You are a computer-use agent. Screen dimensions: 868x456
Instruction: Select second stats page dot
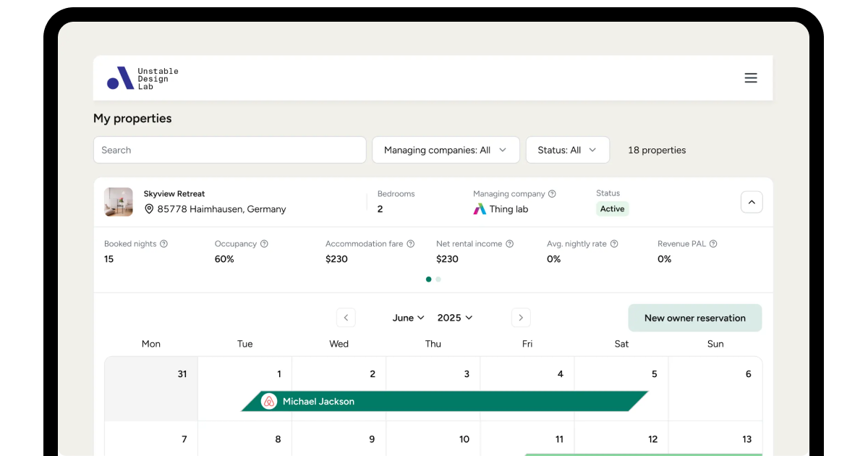point(438,279)
